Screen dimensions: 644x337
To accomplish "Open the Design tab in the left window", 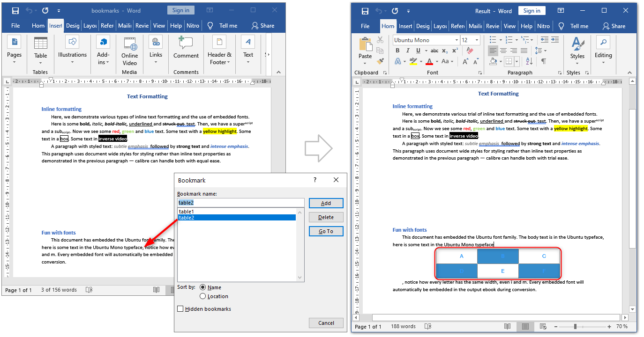I will click(x=73, y=26).
